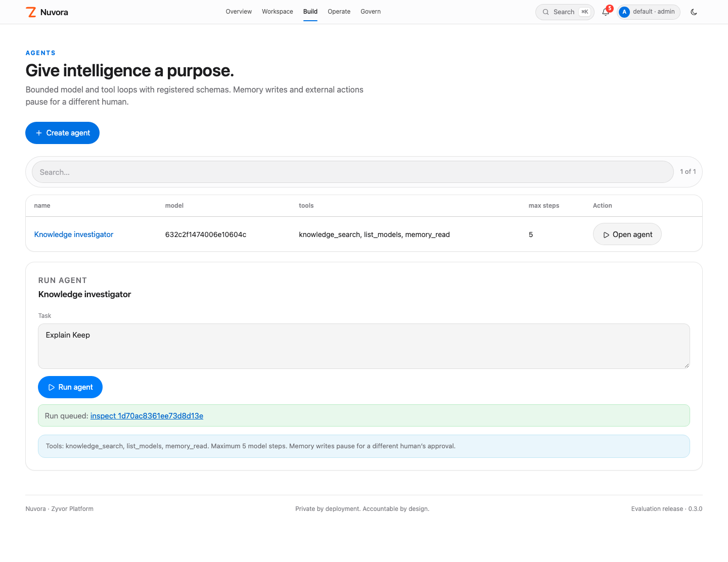This screenshot has width=728, height=562.
Task: Open the Knowledge investigator link
Action: [x=74, y=235]
